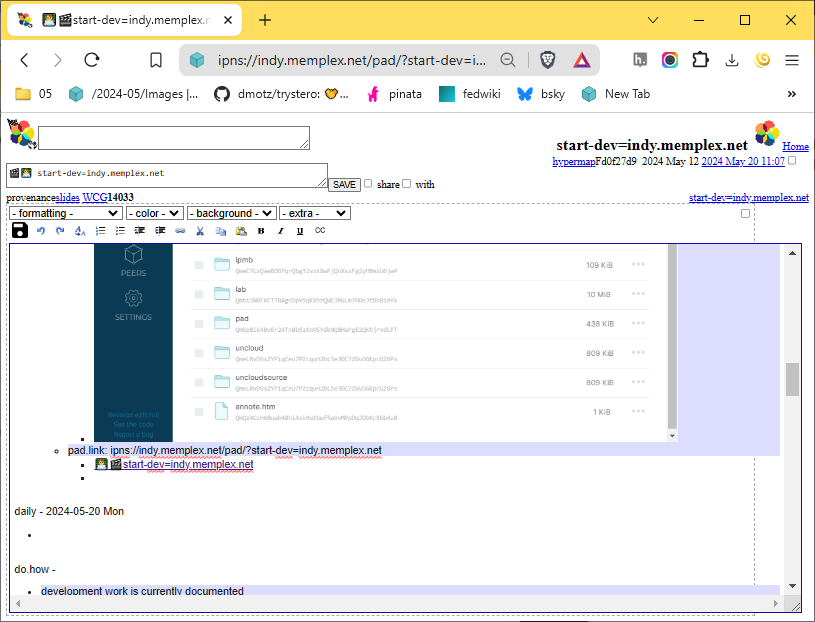
Task: Open the Home link
Action: click(x=795, y=147)
